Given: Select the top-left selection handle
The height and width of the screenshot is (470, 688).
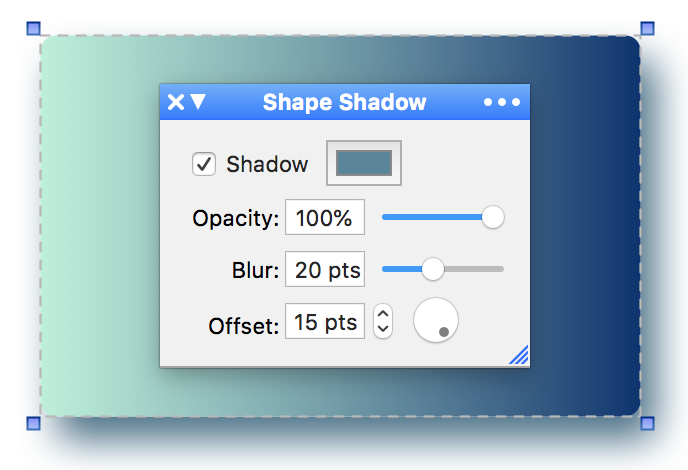Looking at the screenshot, I should pos(33,29).
